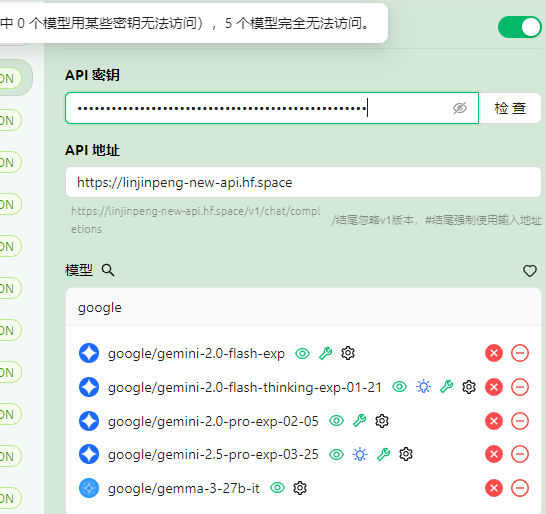Click vision eye icon for gemma-3-27b-it

click(x=278, y=488)
